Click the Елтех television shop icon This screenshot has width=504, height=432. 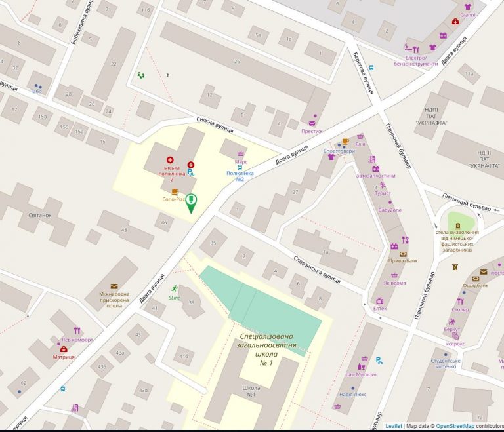380,301
